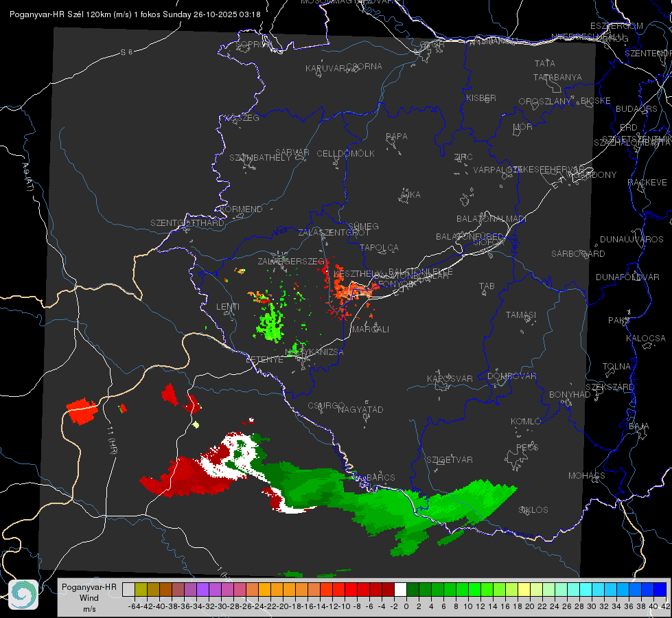
Task: Select the ZALAEGERSZEG label
Action: click(291, 261)
